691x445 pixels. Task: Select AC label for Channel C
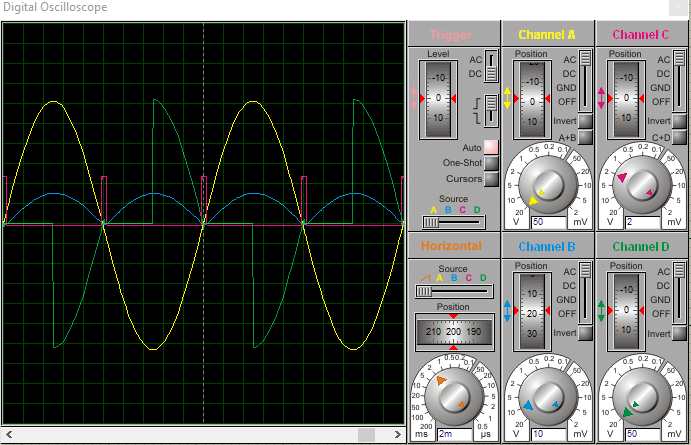[664, 59]
